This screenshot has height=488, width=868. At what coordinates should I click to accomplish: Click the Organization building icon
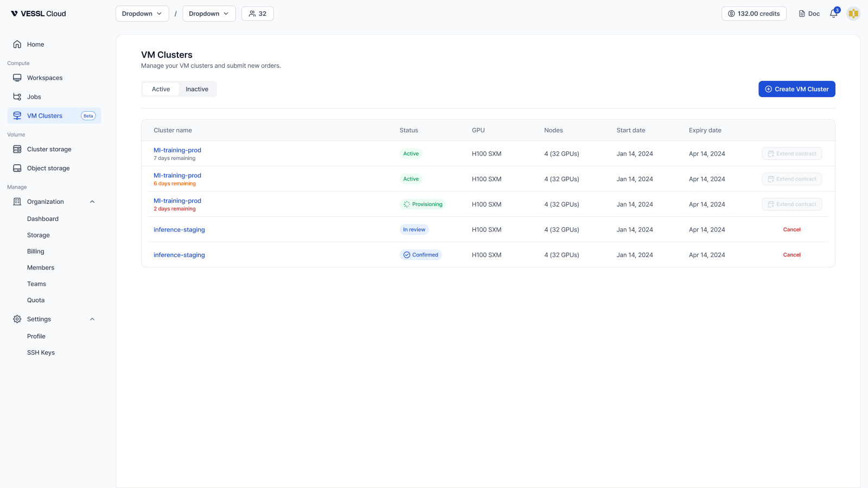[x=17, y=202]
